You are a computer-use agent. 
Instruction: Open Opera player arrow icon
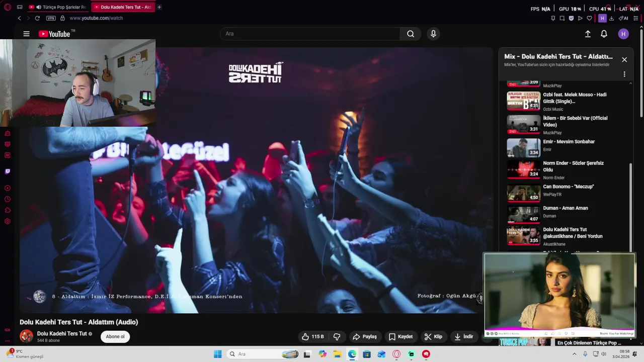point(580,18)
